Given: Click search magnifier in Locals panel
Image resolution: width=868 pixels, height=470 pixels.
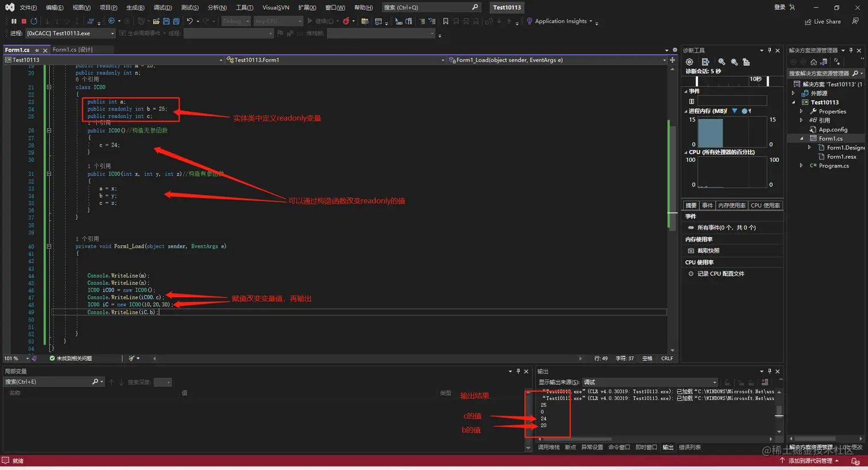Looking at the screenshot, I should pos(95,382).
